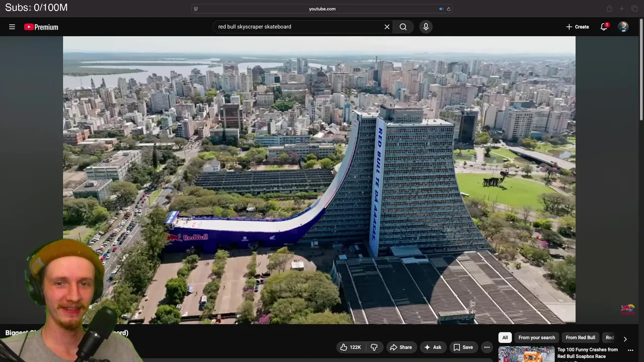The width and height of the screenshot is (644, 362).
Task: Click the Red Bull channel watermark in video
Action: click(x=627, y=309)
